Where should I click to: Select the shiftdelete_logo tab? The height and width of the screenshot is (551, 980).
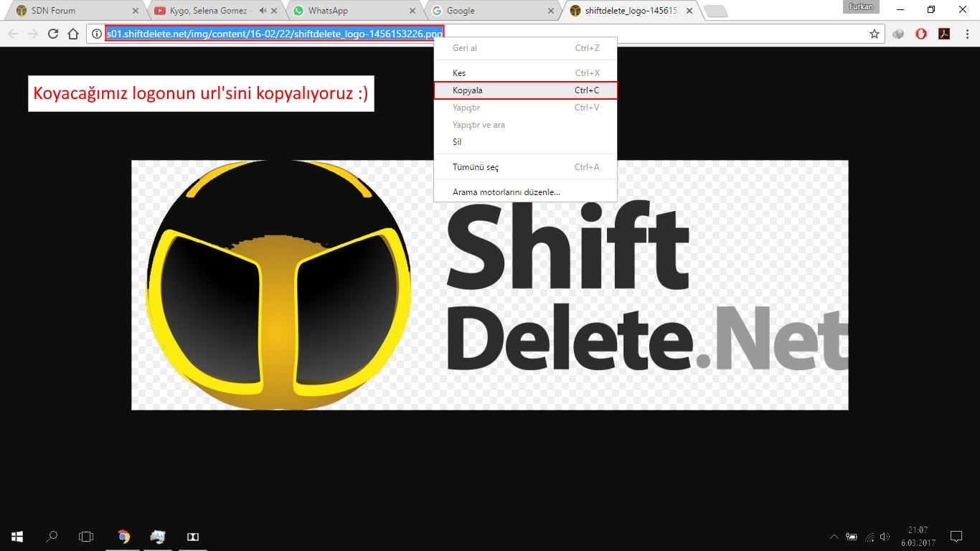631,11
